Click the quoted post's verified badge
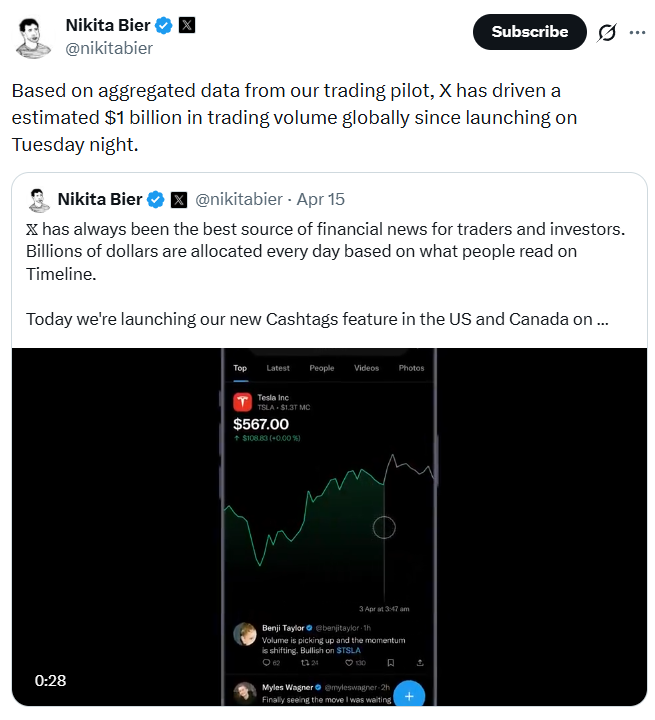The height and width of the screenshot is (720, 655). tap(156, 200)
